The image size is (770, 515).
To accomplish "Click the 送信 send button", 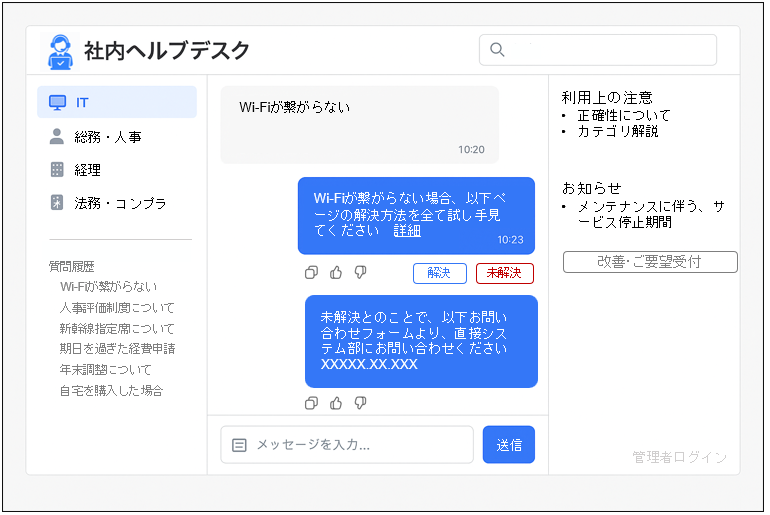I will click(x=508, y=445).
